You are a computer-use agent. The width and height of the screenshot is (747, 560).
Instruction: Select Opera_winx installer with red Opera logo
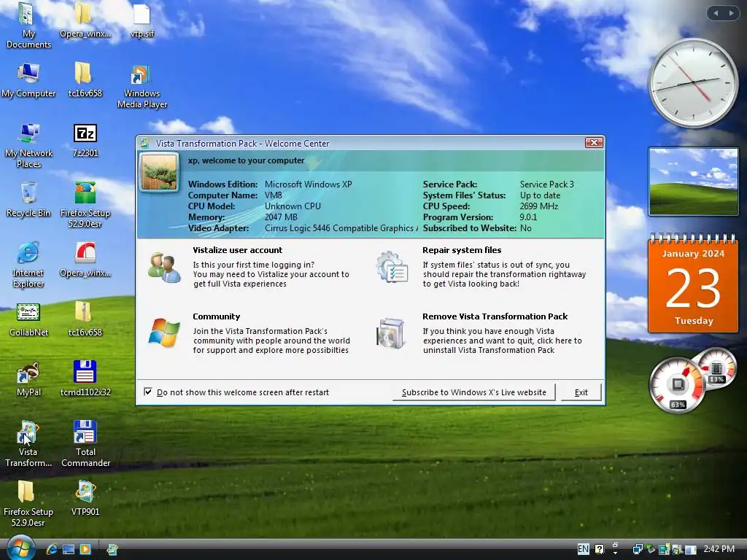(85, 260)
